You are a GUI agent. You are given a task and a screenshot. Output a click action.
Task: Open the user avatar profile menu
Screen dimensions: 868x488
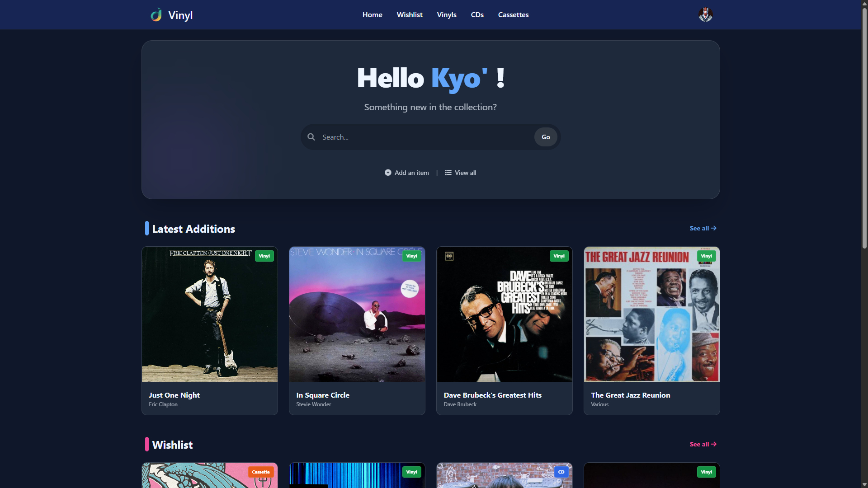[705, 14]
